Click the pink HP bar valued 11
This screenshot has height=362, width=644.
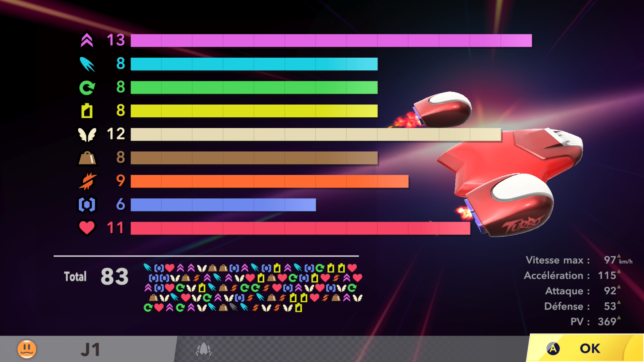[x=300, y=228]
